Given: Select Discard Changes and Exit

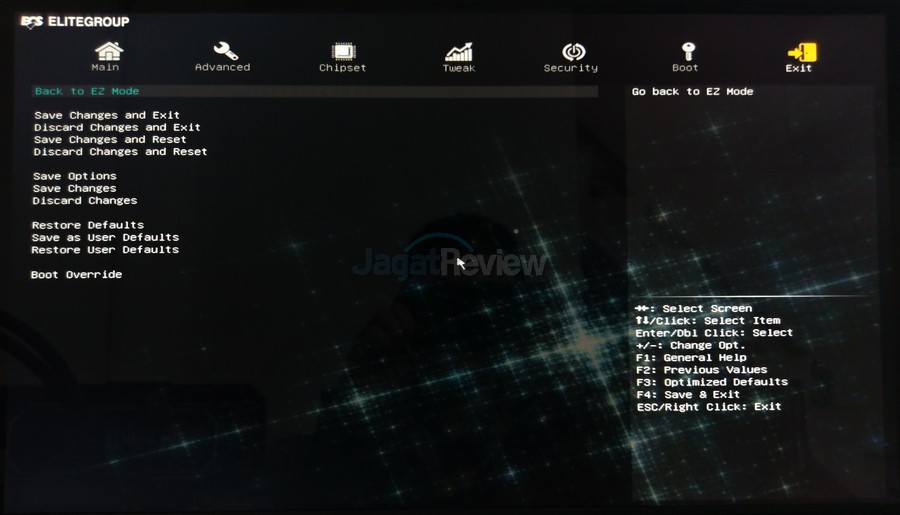Looking at the screenshot, I should point(117,128).
